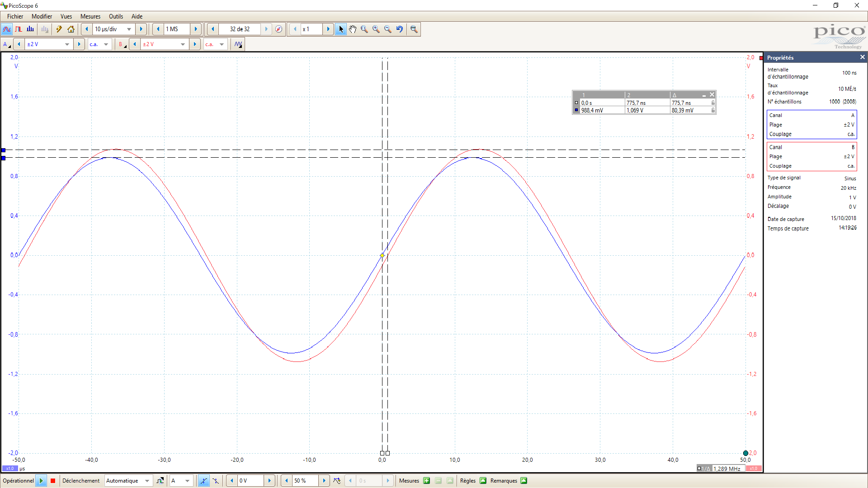Click the lower blue voltage ruler handle

pyautogui.click(x=3, y=158)
